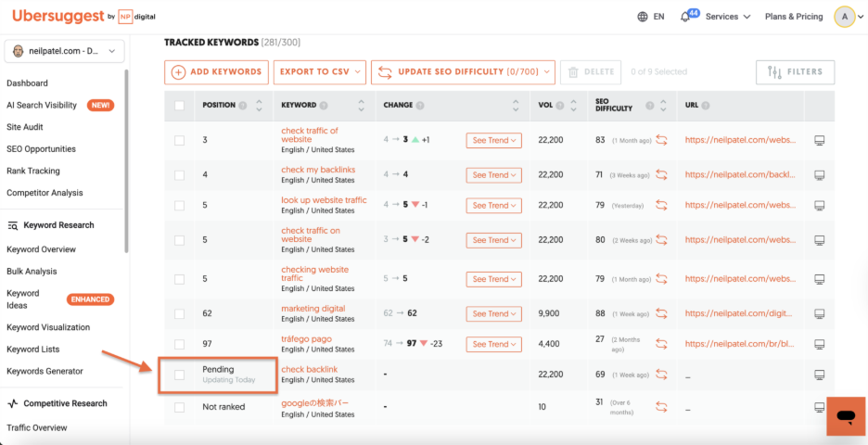868x445 pixels.
Task: Click the globe language icon
Action: click(643, 17)
